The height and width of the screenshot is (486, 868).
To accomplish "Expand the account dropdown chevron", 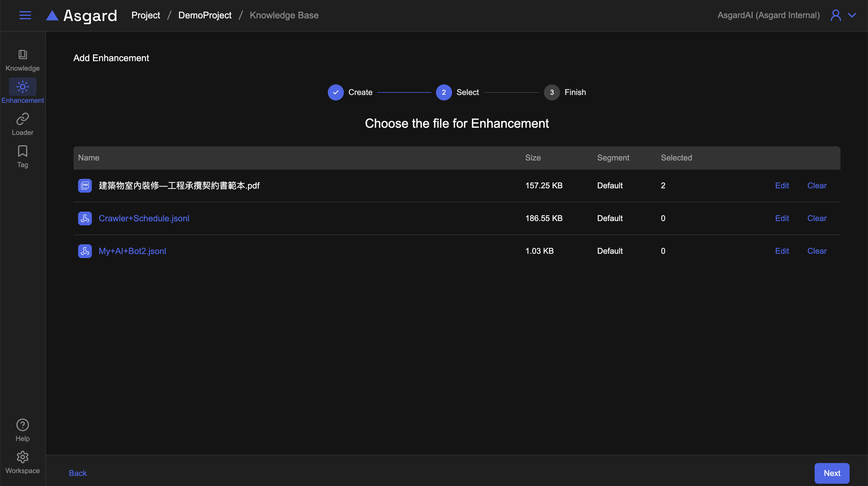I will (852, 15).
